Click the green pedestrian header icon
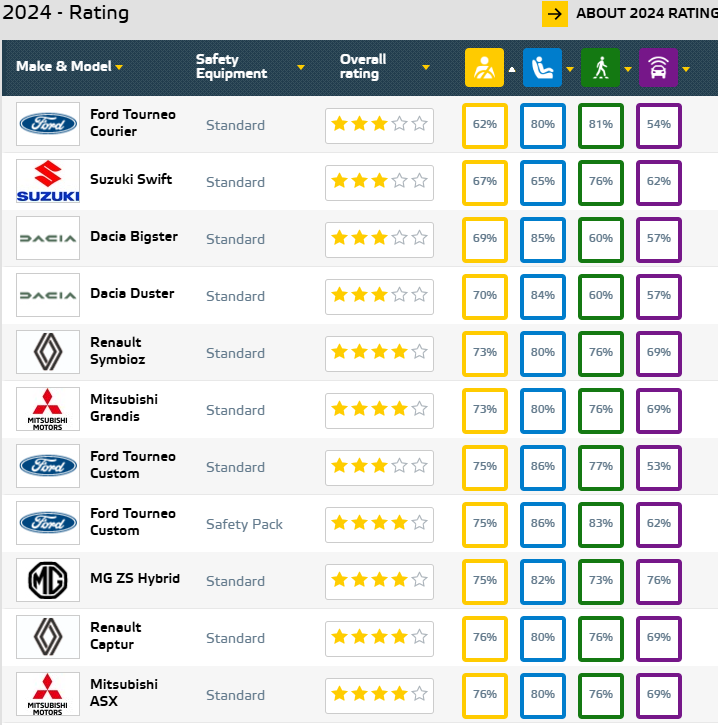The height and width of the screenshot is (725, 718). point(600,68)
